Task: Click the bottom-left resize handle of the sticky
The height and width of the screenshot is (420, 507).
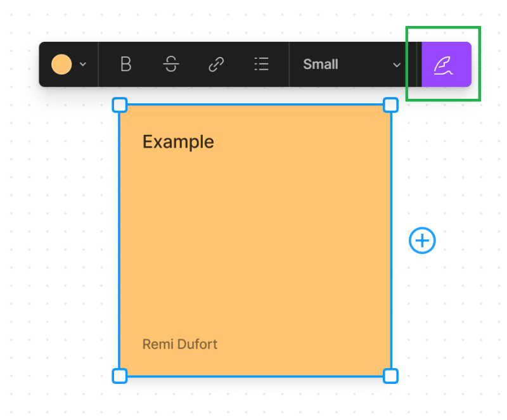Action: (120, 376)
